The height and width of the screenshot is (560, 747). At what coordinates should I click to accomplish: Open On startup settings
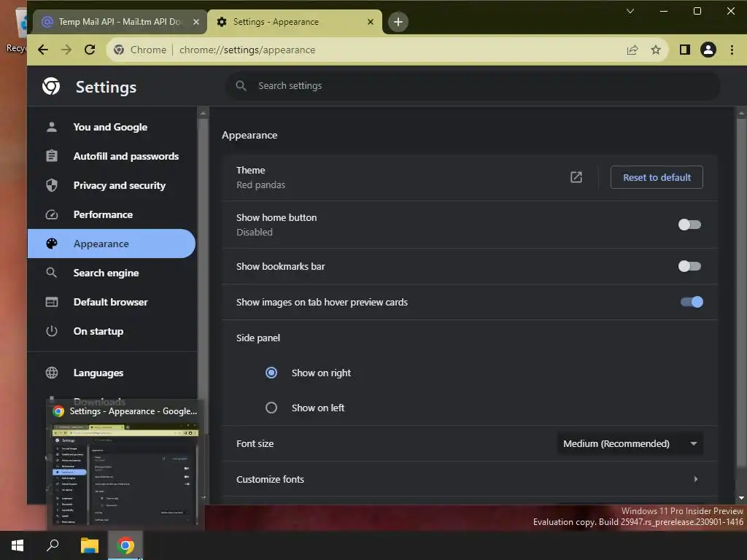point(112,331)
